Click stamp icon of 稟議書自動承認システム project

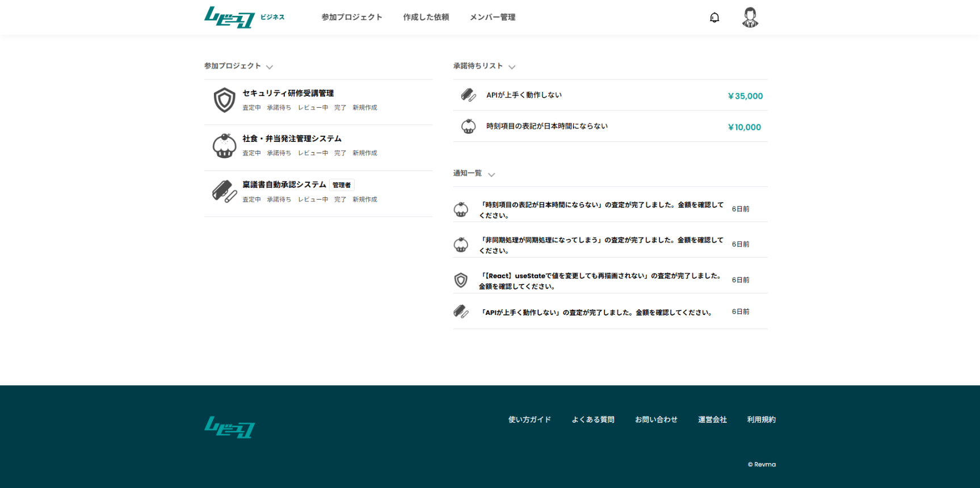pyautogui.click(x=224, y=191)
